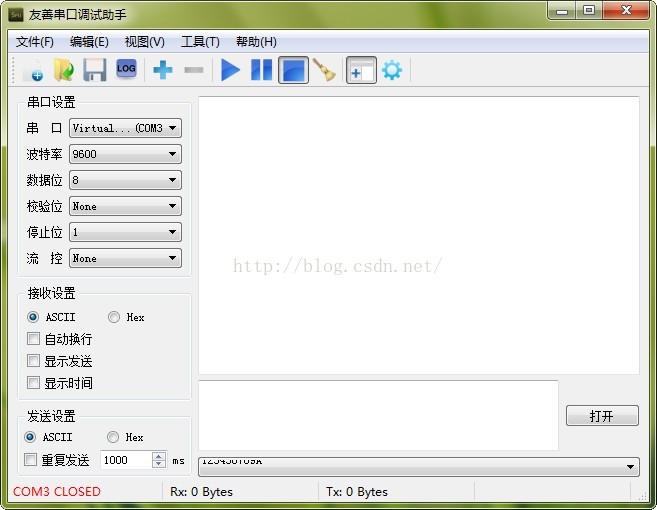657x510 pixels.
Task: Close the window
Action: pyautogui.click(x=626, y=10)
